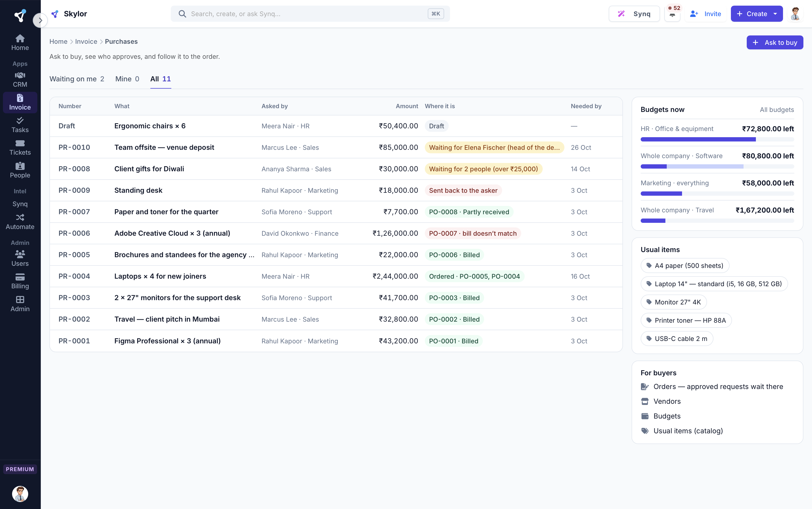Open the user avatar at sidebar bottom
Image resolution: width=812 pixels, height=509 pixels.
pyautogui.click(x=20, y=494)
